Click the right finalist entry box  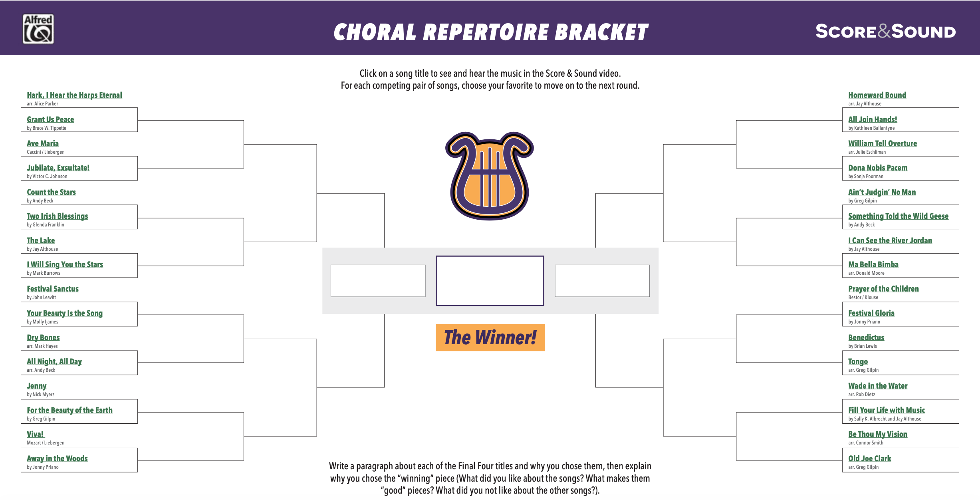tap(602, 281)
